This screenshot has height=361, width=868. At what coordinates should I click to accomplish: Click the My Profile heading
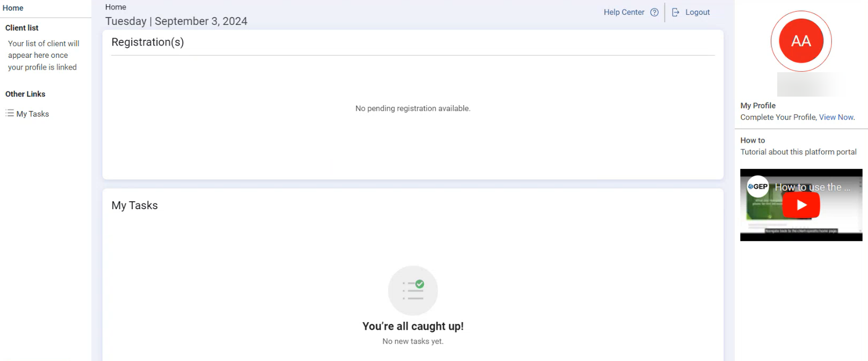[758, 106]
